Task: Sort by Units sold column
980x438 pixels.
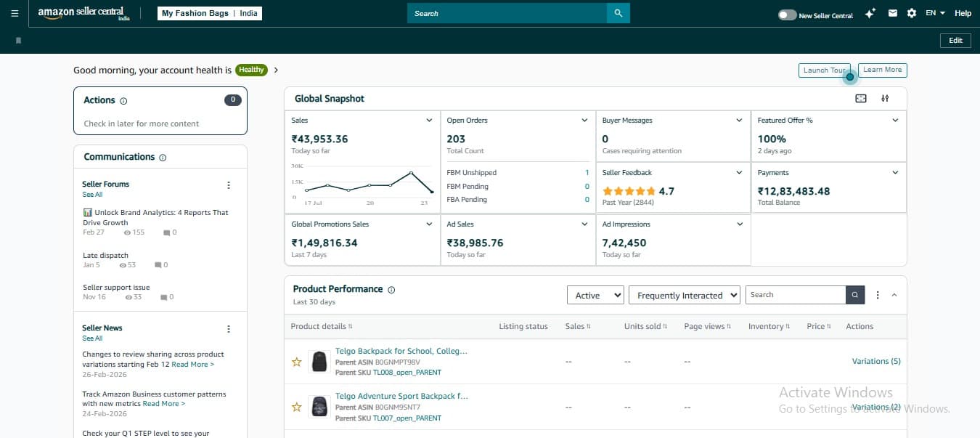Action: click(645, 327)
